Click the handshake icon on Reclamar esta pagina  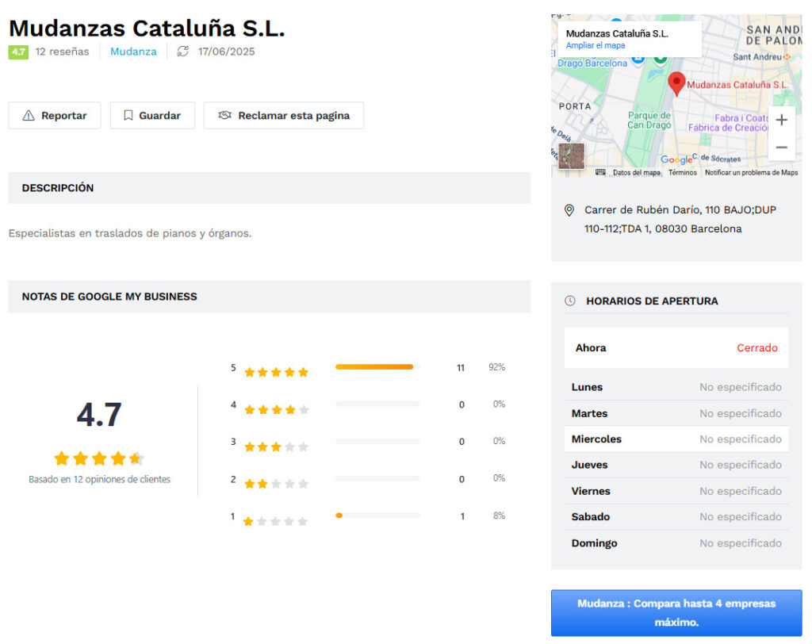tap(224, 116)
